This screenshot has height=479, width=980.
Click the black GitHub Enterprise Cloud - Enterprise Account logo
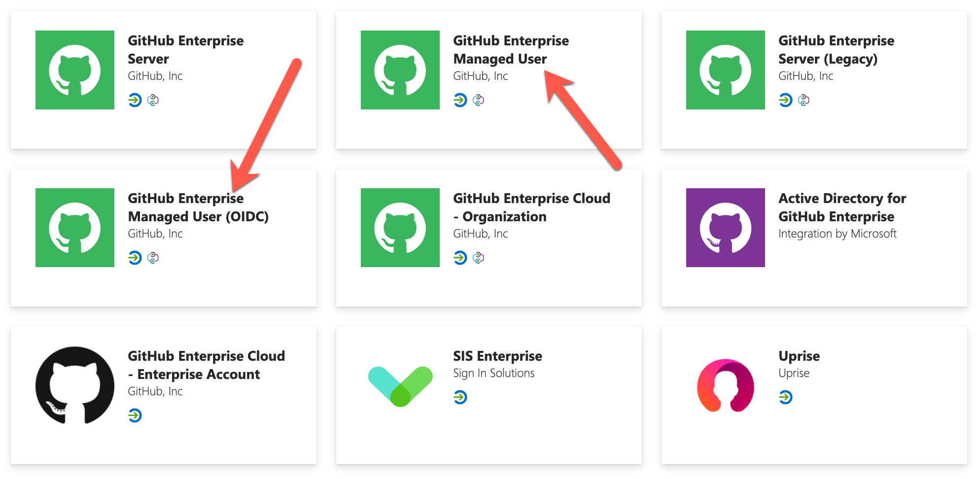pos(75,385)
